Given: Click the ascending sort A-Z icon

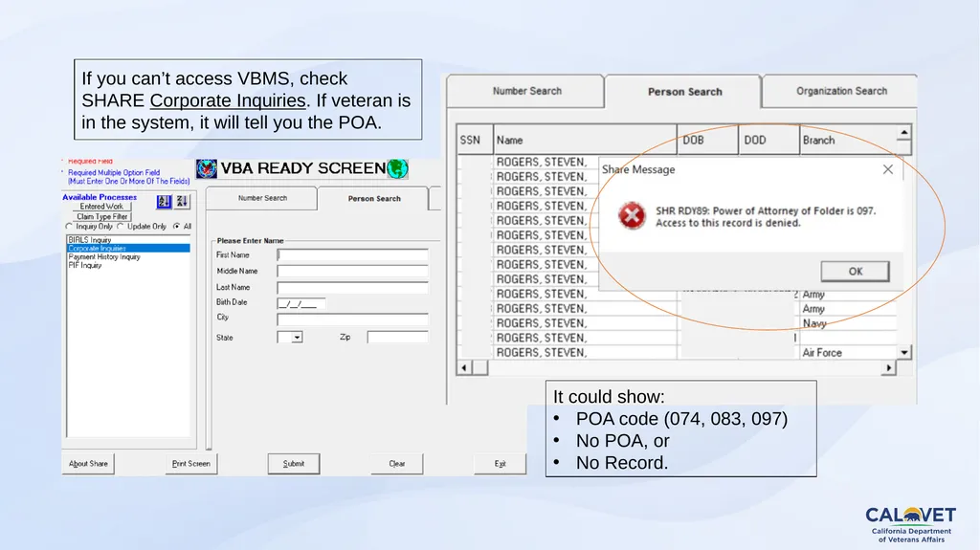Looking at the screenshot, I should click(x=164, y=201).
